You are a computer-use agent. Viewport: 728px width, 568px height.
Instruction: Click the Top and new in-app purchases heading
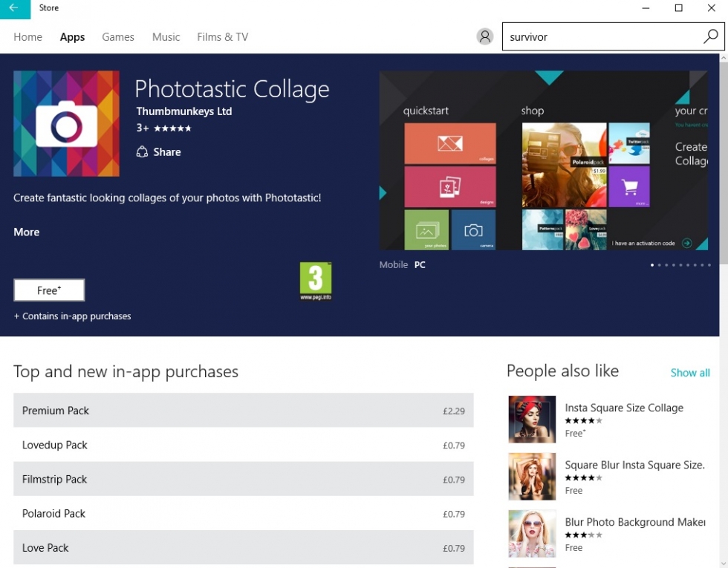point(126,372)
